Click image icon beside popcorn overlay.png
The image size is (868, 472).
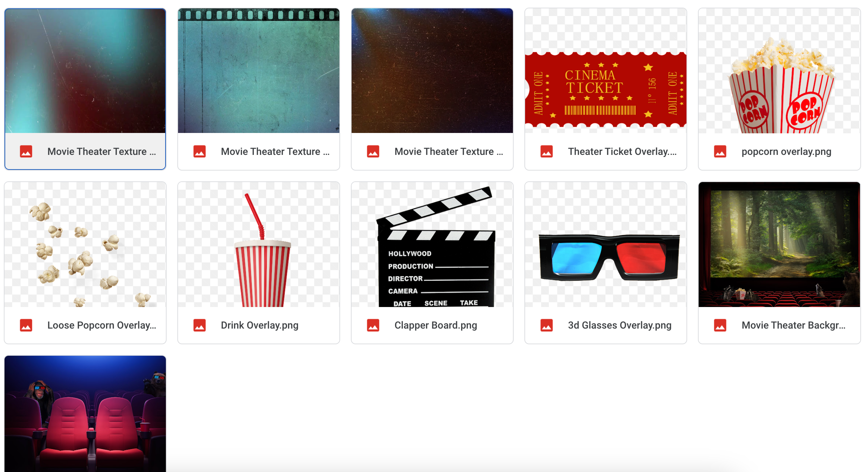(x=720, y=151)
